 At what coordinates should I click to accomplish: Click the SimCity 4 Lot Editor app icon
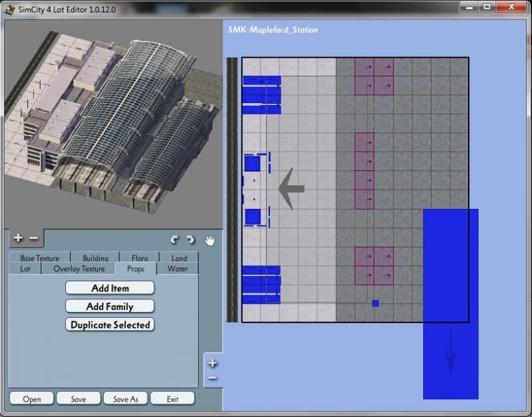tap(10, 9)
